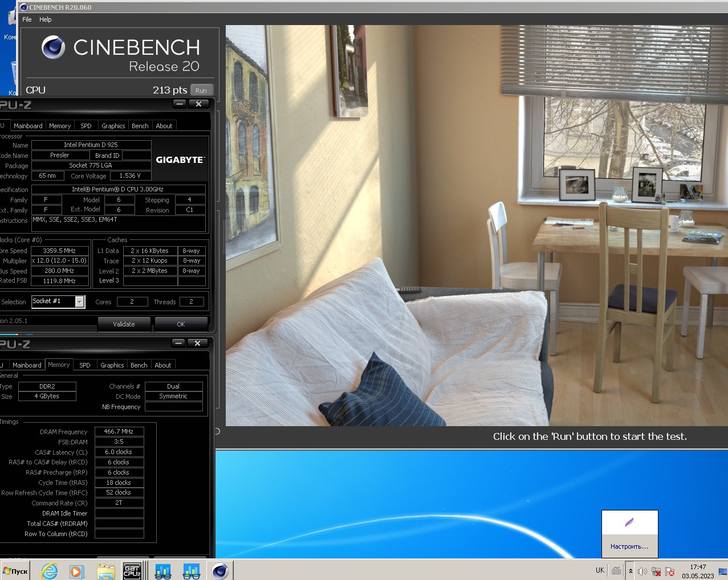Close the lower CPU-Z memory window

197,343
